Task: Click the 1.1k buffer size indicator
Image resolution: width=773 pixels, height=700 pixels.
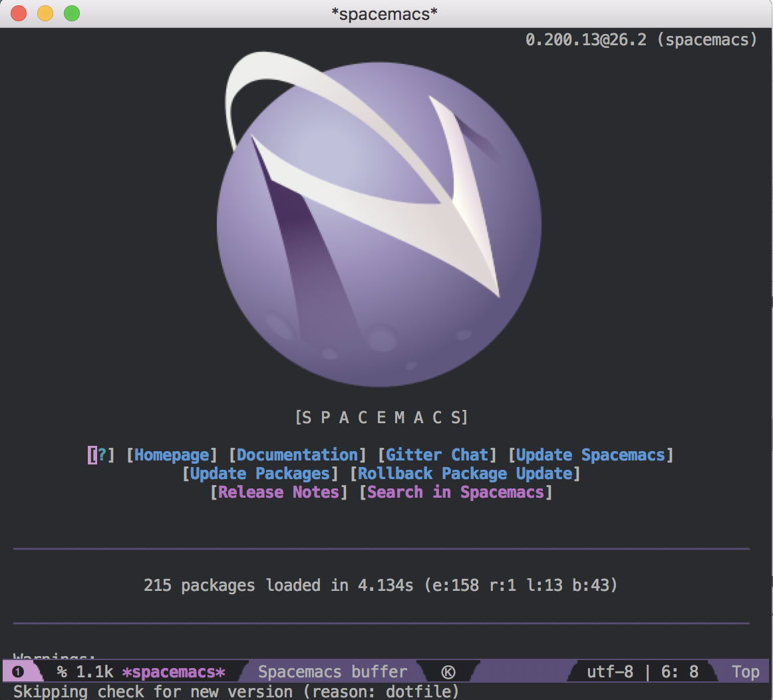Action: pyautogui.click(x=94, y=672)
